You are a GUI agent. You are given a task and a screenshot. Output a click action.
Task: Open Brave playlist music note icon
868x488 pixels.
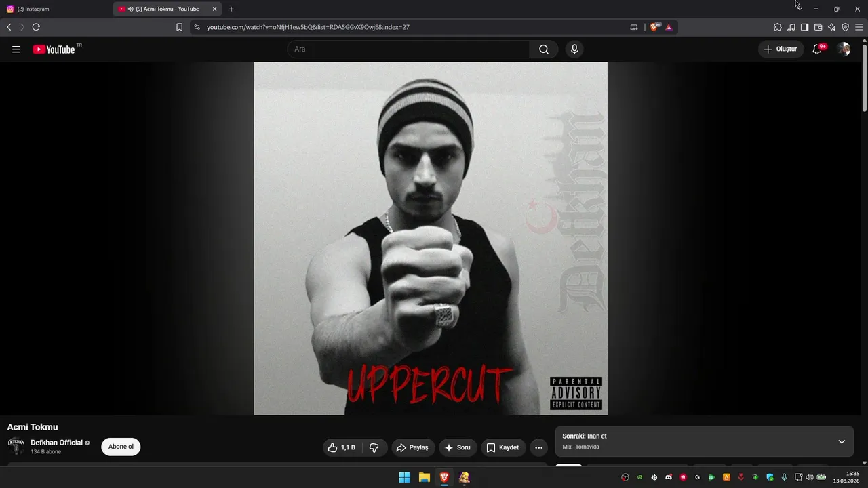click(791, 27)
